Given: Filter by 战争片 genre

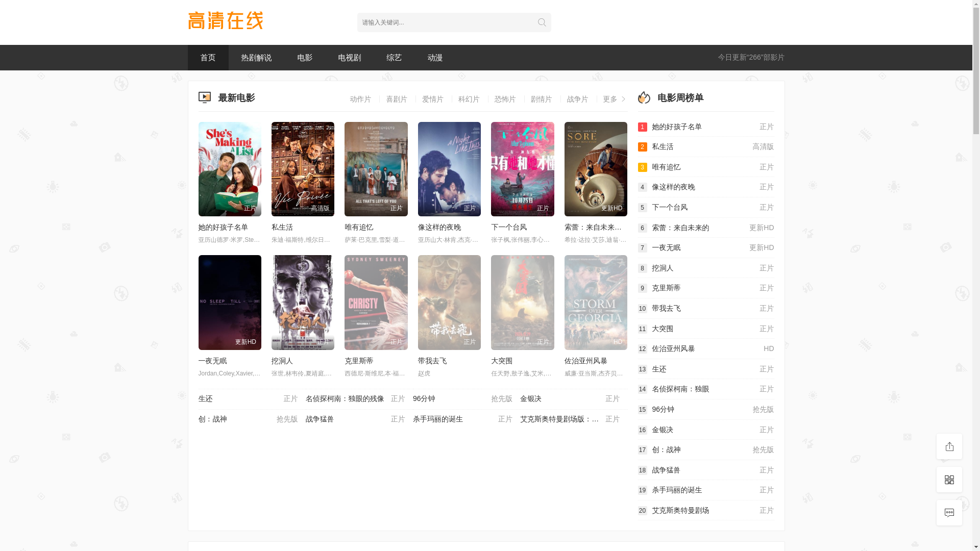Looking at the screenshot, I should pos(578,99).
